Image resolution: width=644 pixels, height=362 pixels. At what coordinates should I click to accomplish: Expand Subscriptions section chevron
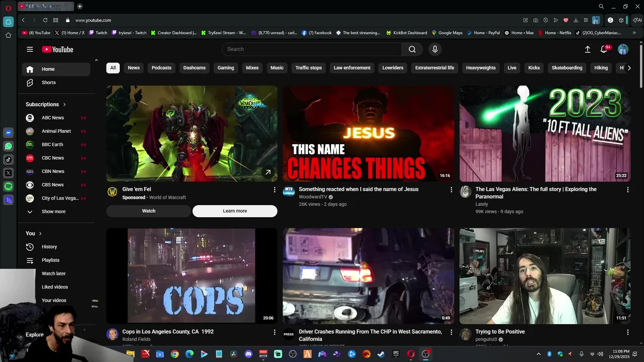(x=64, y=105)
